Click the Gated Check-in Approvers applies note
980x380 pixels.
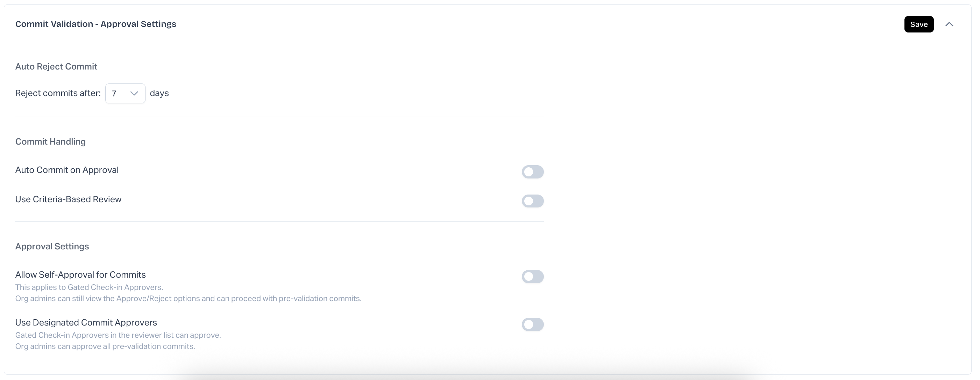tap(89, 287)
